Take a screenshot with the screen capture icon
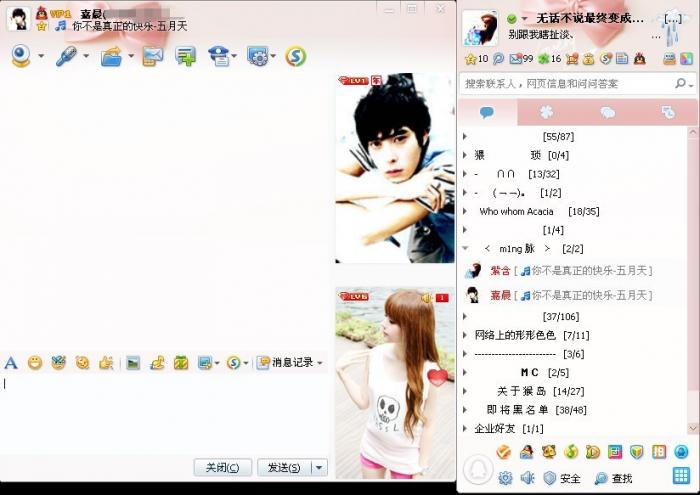This screenshot has height=495, width=700. point(205,363)
